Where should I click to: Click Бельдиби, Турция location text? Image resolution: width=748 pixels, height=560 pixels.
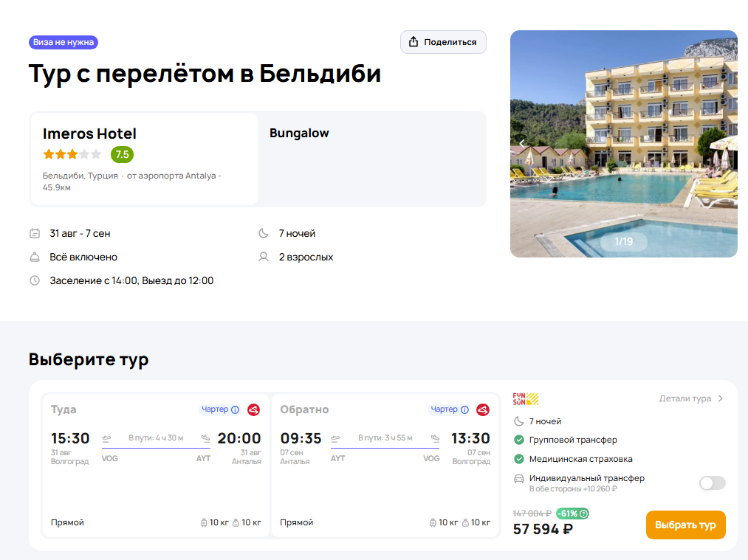click(x=80, y=176)
